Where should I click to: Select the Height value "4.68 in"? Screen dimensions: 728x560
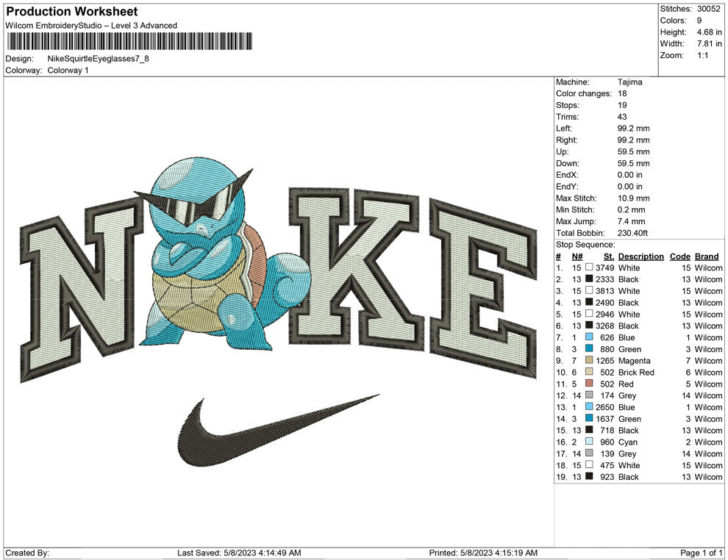709,32
